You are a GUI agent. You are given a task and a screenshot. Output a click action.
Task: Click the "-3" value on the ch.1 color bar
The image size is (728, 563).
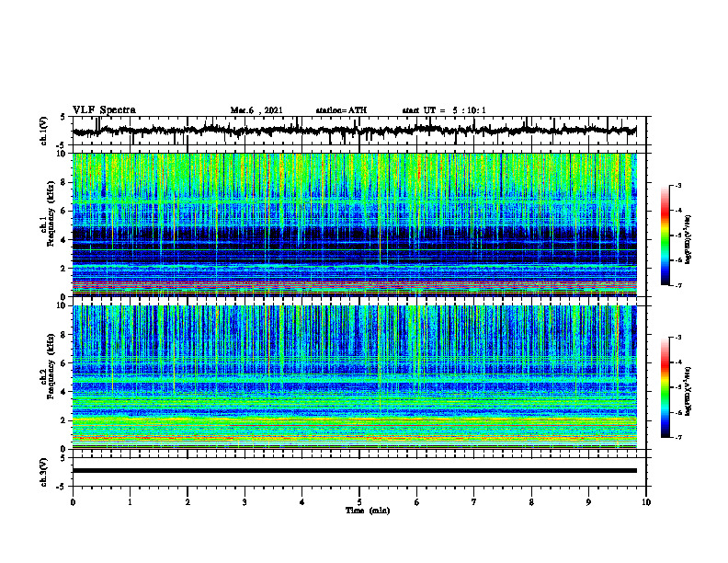678,185
